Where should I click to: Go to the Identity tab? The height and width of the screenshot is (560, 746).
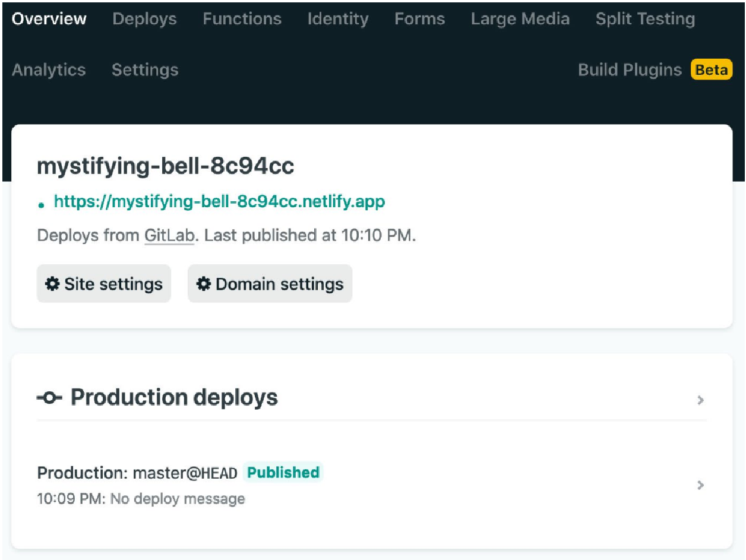[x=338, y=19]
